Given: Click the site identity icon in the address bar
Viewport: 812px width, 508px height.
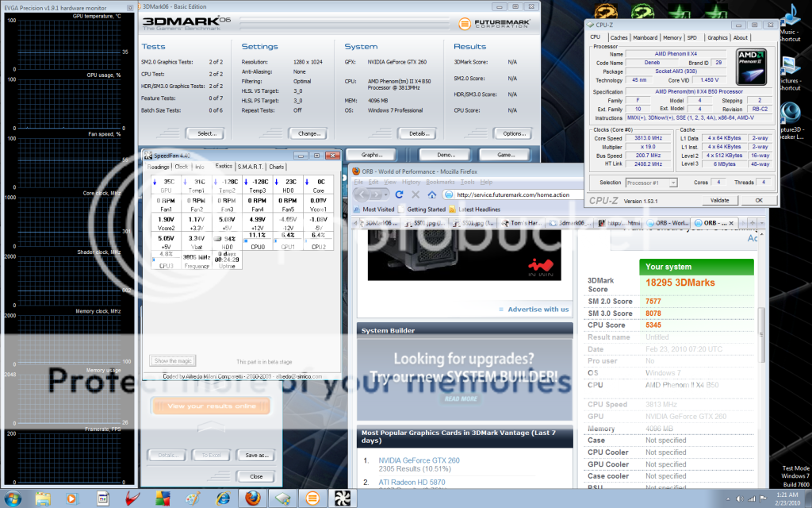Looking at the screenshot, I should 449,195.
